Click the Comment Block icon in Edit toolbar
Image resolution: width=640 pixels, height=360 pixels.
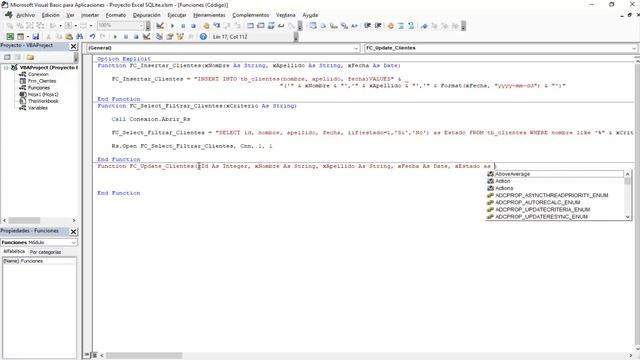pyautogui.click(x=401, y=26)
